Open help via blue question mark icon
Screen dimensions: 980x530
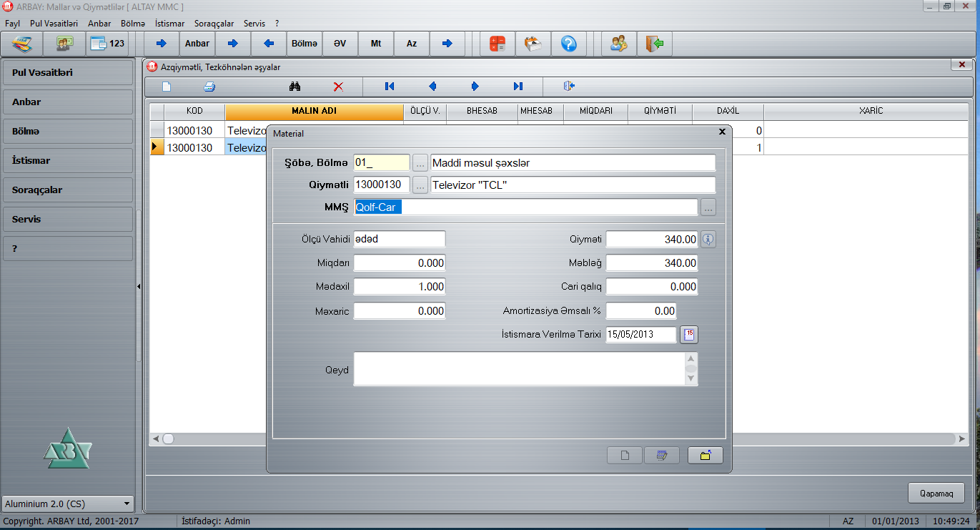pos(569,44)
